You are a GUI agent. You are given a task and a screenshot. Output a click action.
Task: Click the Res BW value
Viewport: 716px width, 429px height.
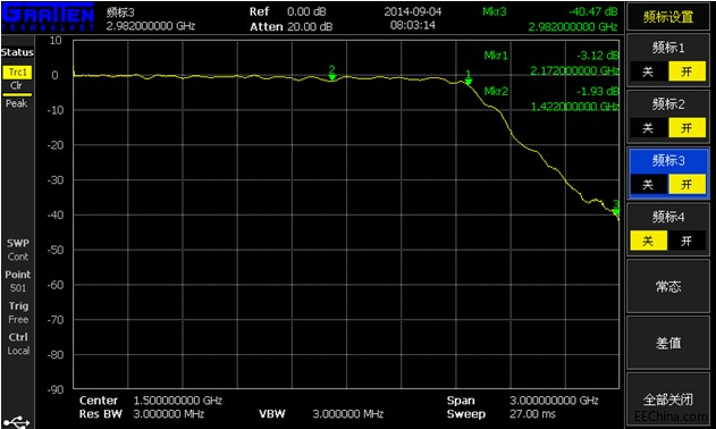coord(168,414)
